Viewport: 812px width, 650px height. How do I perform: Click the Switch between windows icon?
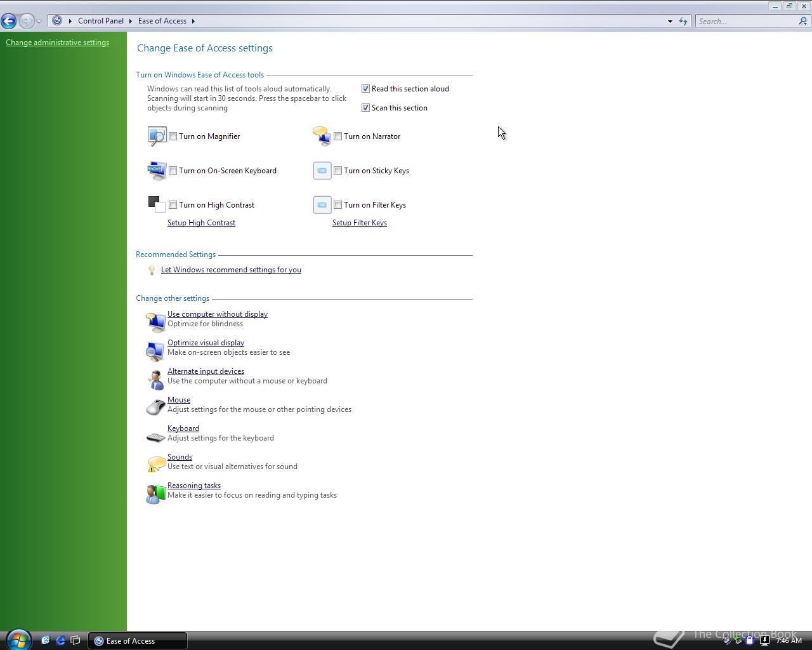click(75, 640)
